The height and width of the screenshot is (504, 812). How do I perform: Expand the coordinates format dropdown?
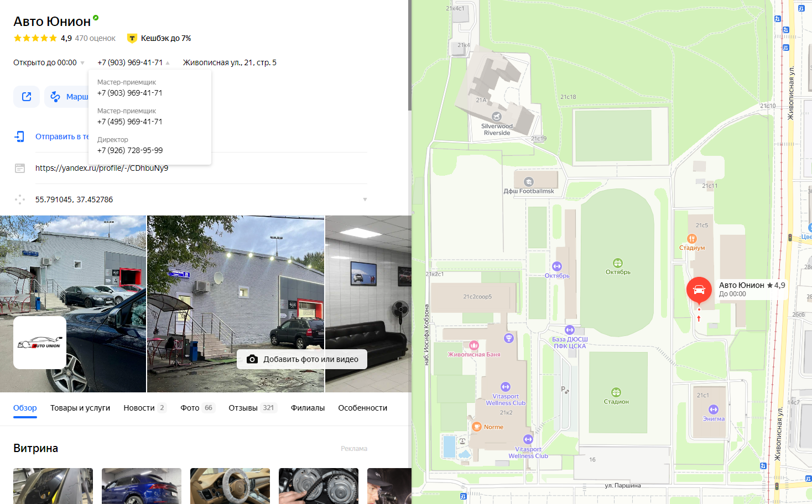point(365,200)
